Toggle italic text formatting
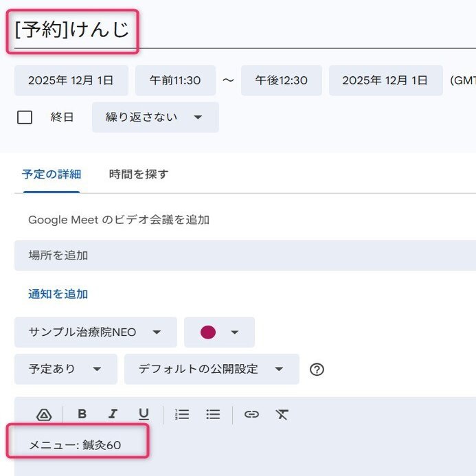 pos(113,414)
